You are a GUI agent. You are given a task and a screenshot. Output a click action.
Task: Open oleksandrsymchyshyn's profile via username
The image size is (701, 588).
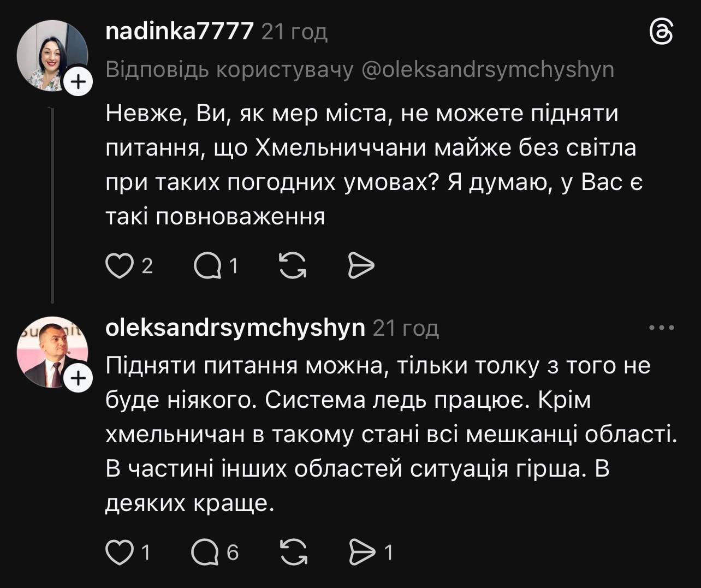(x=234, y=328)
